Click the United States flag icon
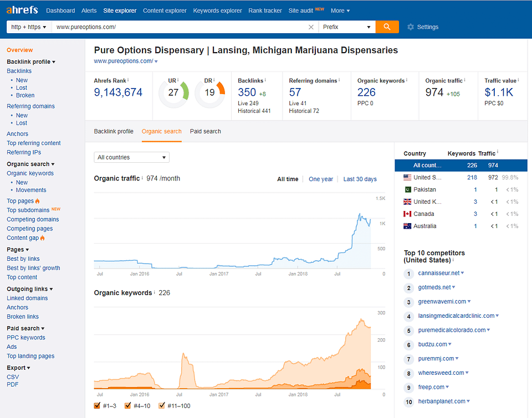 pos(407,177)
